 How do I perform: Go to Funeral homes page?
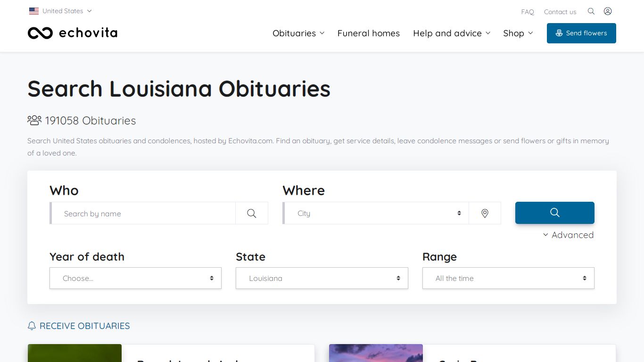[369, 33]
